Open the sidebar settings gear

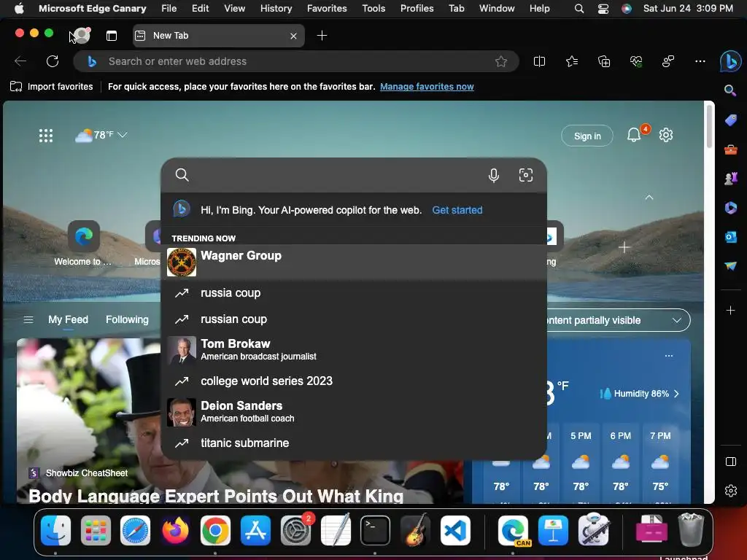tap(731, 491)
